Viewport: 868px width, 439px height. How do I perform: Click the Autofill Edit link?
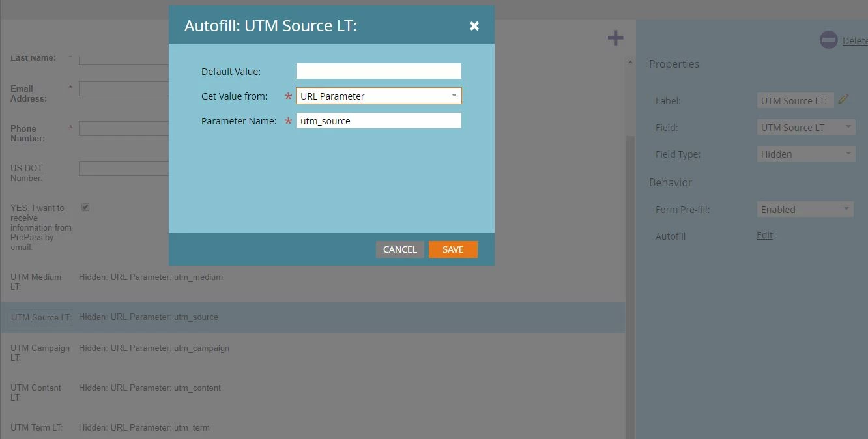click(x=764, y=236)
